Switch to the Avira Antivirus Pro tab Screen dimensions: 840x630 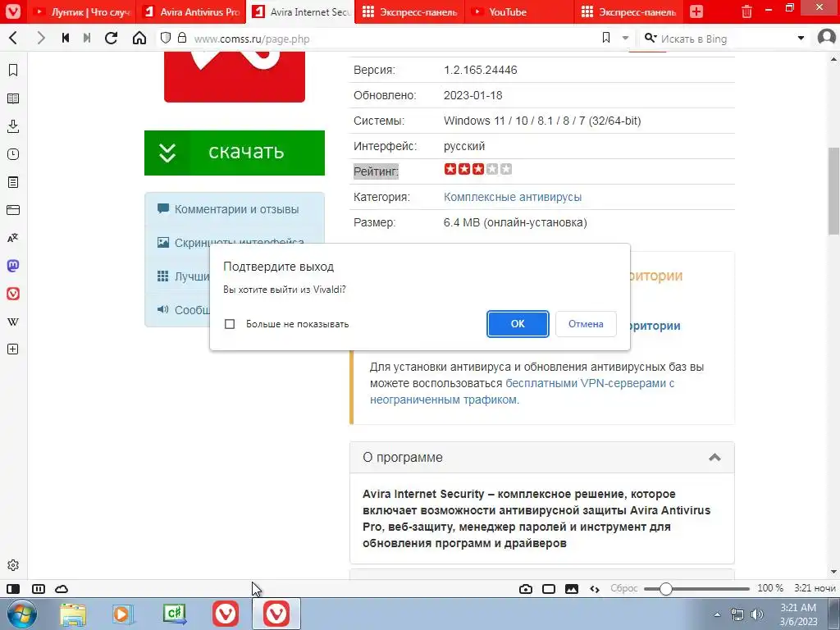[192, 11]
